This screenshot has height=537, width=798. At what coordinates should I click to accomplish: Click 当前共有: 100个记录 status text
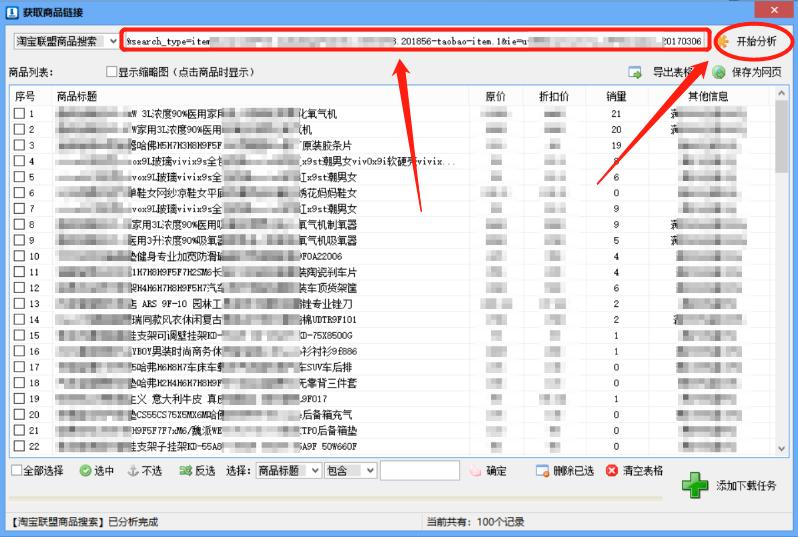click(x=475, y=522)
